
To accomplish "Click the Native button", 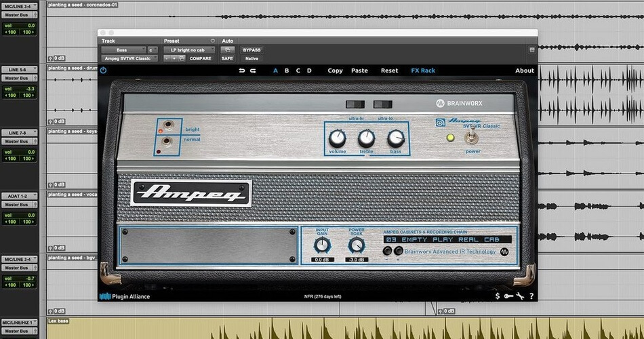I will pyautogui.click(x=251, y=59).
